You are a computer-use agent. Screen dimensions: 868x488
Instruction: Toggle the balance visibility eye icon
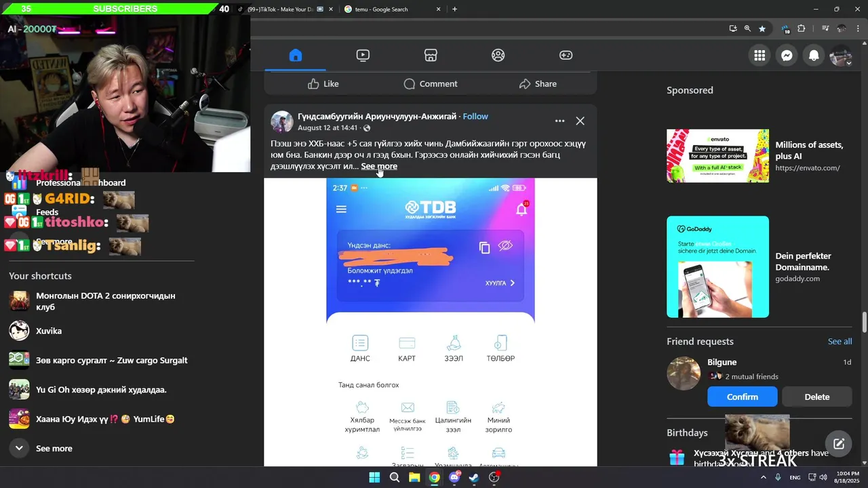[505, 246]
